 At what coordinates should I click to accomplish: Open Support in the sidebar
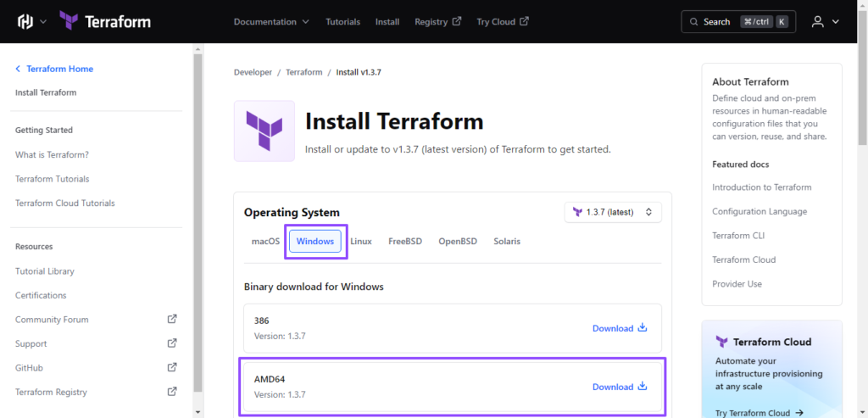tap(31, 344)
